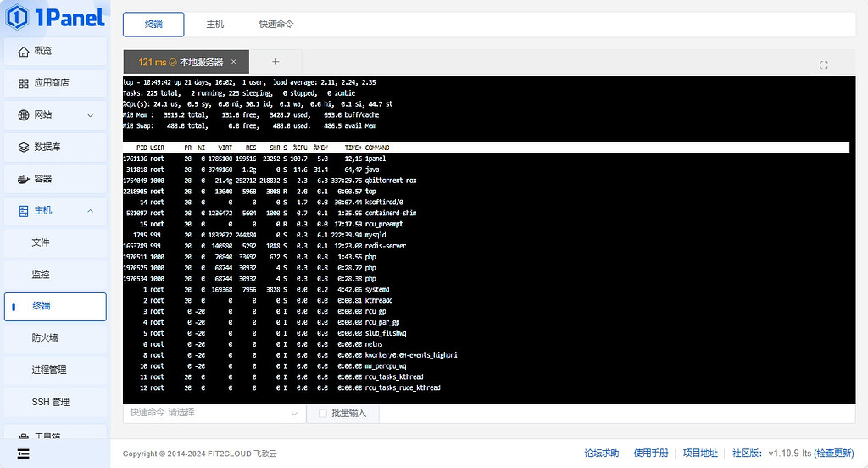Switch to the 主机 tab
868x468 pixels.
tap(215, 25)
